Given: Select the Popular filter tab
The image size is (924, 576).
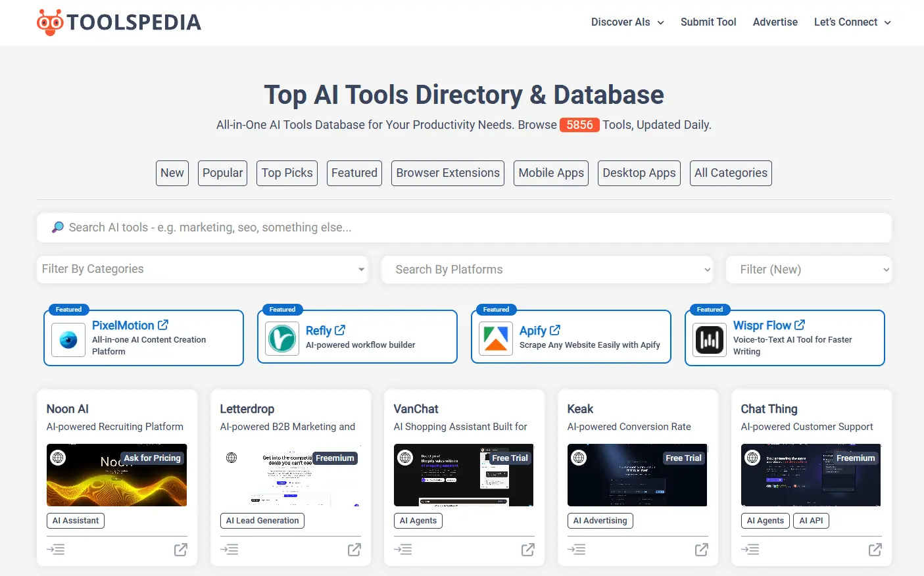Looking at the screenshot, I should (x=223, y=173).
